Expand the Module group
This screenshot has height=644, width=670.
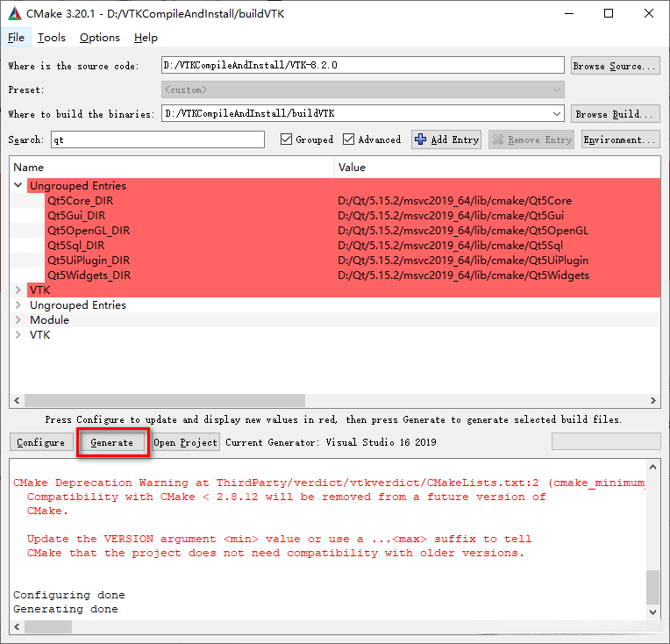(18, 320)
